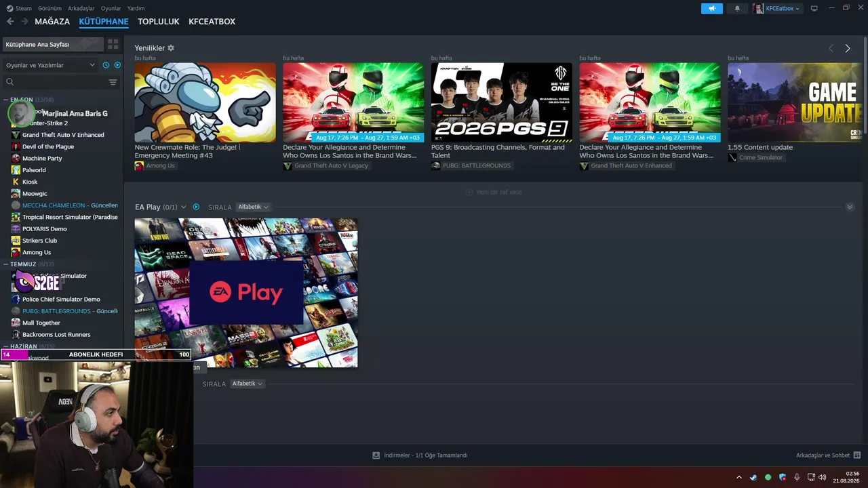Open Windows Security shield tray icon
Viewport: 868px width, 488px height.
(x=783, y=477)
